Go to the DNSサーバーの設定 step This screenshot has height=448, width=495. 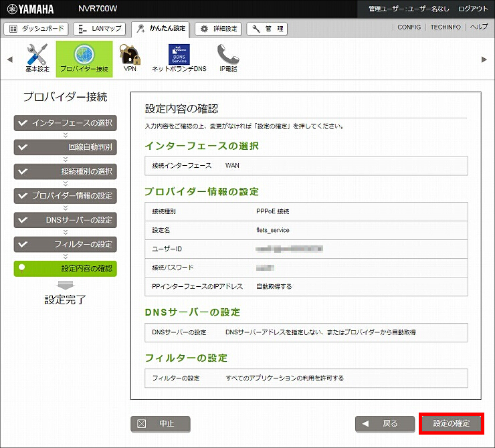point(66,220)
